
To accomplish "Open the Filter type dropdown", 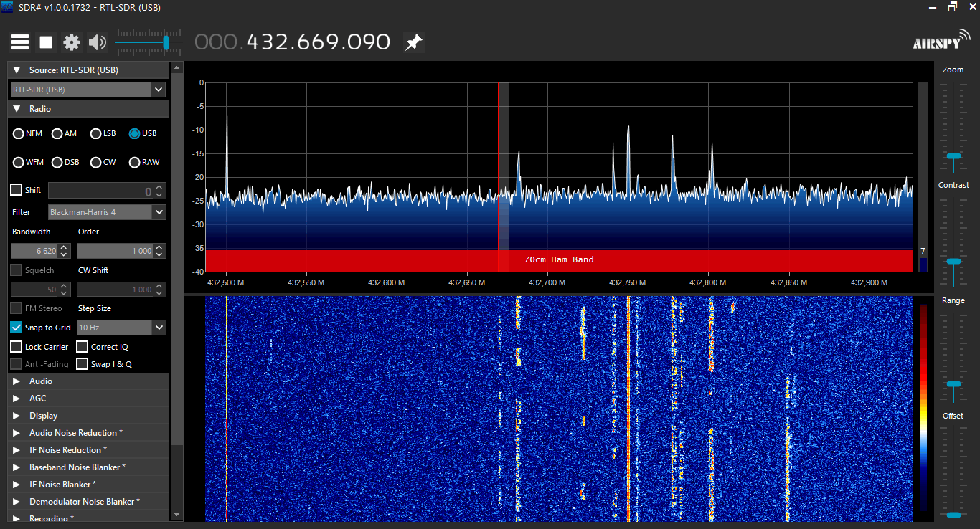I will point(159,212).
